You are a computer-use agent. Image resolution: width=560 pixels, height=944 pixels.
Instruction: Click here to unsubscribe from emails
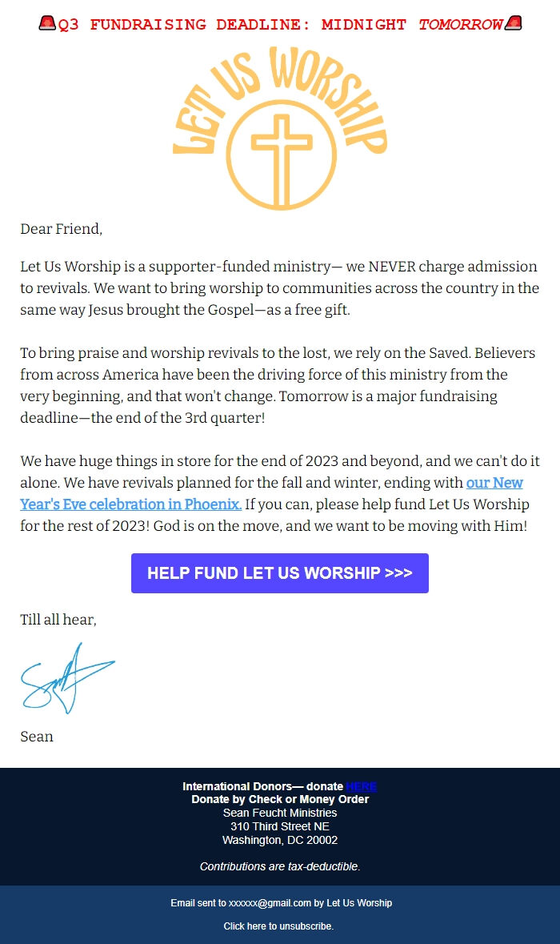[x=279, y=926]
